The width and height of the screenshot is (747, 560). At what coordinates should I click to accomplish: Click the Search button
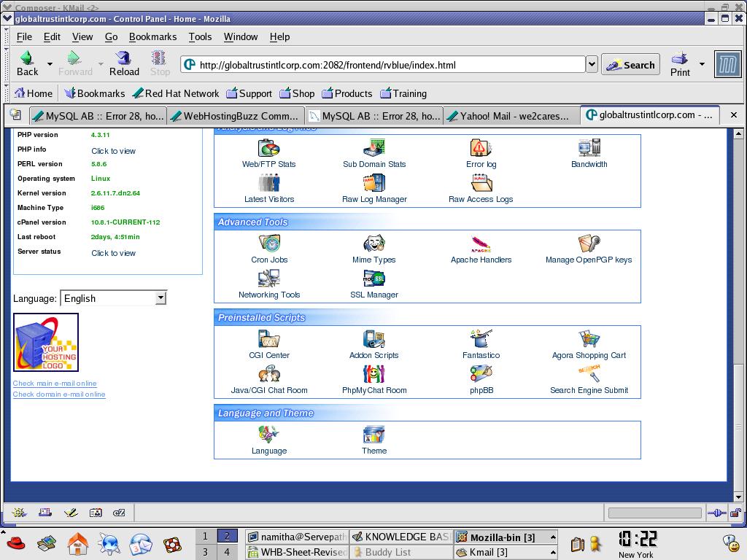tap(630, 65)
